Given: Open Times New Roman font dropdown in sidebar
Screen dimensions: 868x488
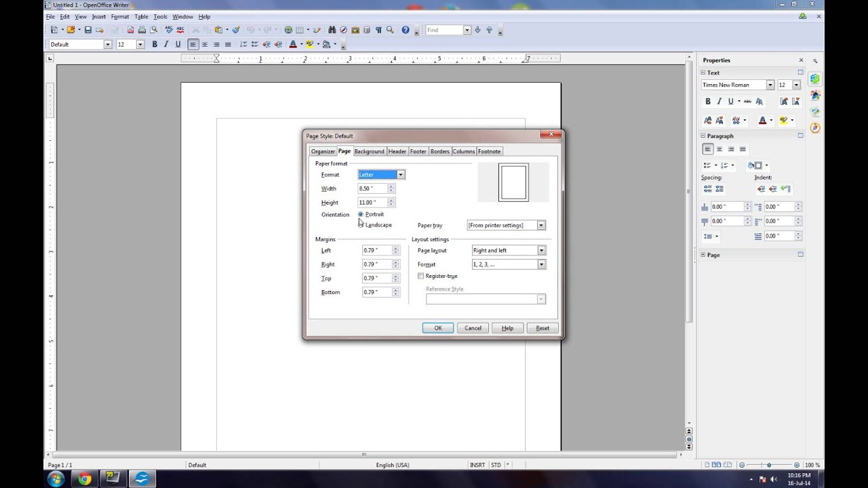Looking at the screenshot, I should pos(770,85).
